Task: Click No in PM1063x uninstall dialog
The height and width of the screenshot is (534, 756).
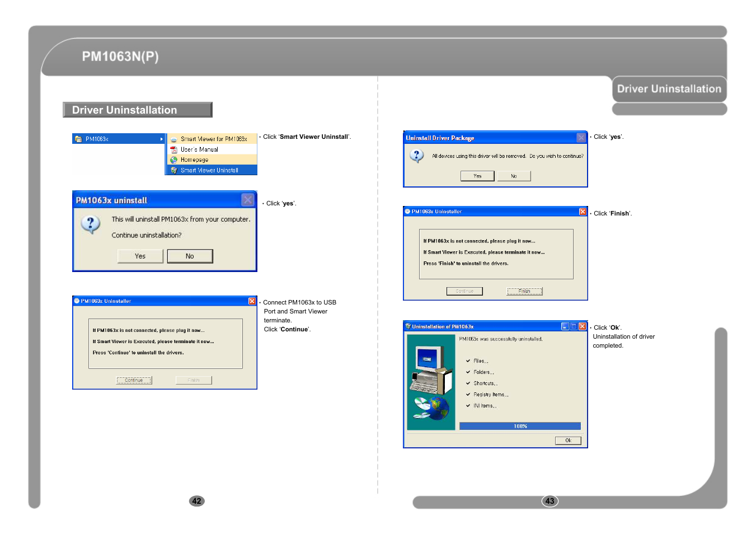Action: [x=190, y=256]
